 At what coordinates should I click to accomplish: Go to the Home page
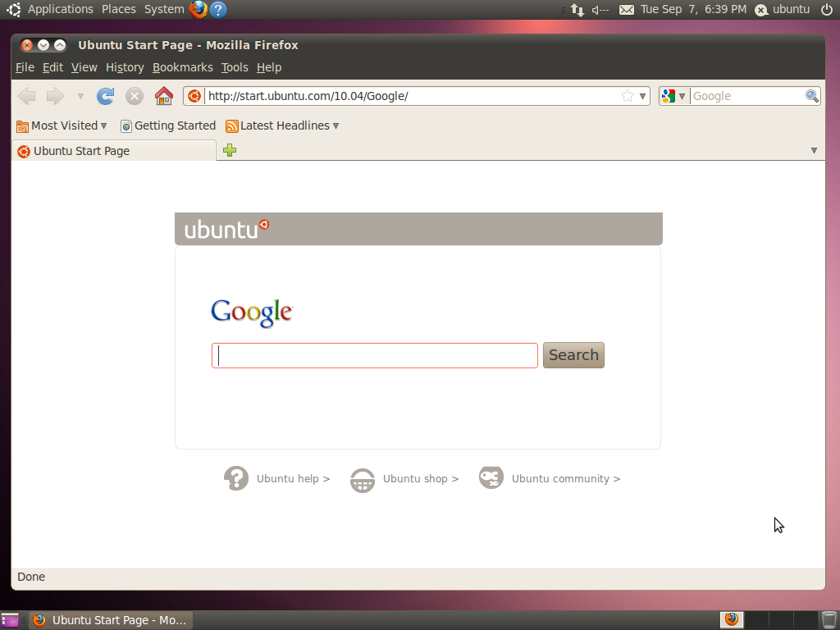click(x=164, y=97)
